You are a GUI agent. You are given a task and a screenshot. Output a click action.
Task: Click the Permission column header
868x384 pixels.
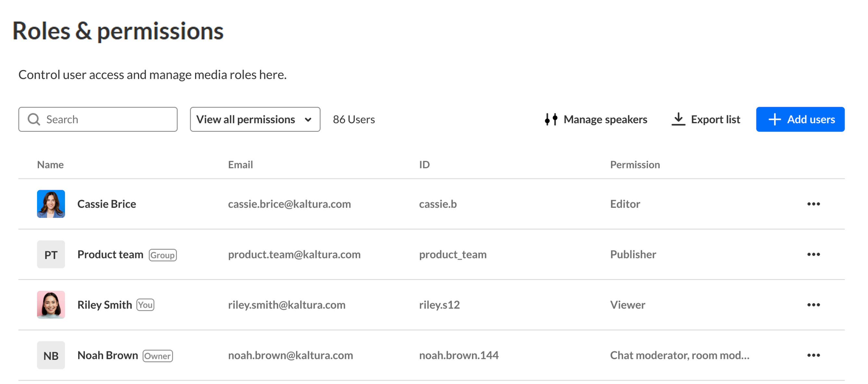click(x=635, y=164)
